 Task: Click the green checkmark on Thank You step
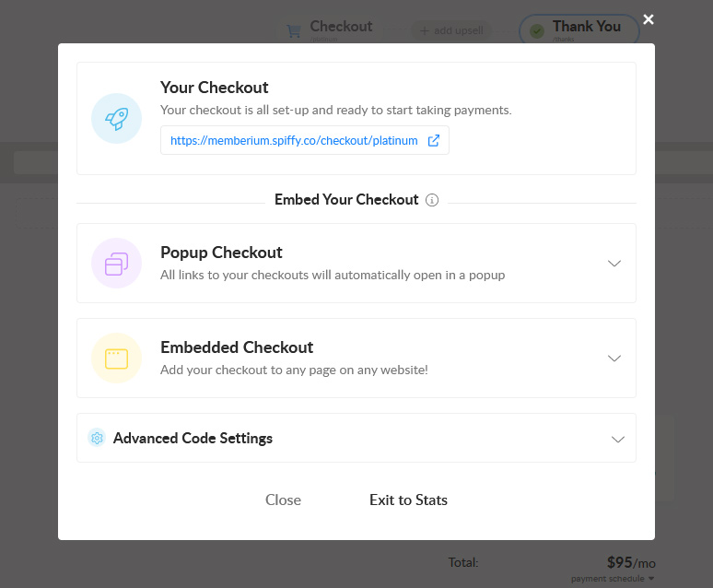click(x=537, y=31)
